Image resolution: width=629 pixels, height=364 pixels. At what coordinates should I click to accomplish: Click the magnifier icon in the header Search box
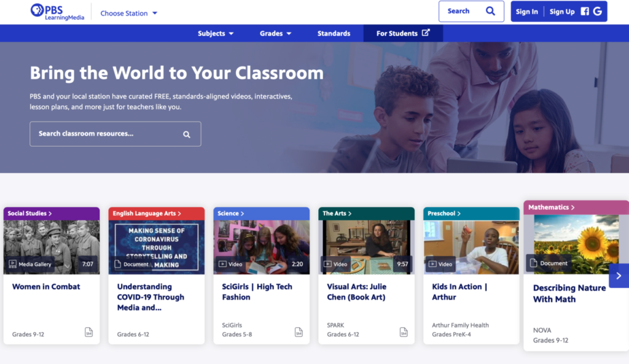490,11
